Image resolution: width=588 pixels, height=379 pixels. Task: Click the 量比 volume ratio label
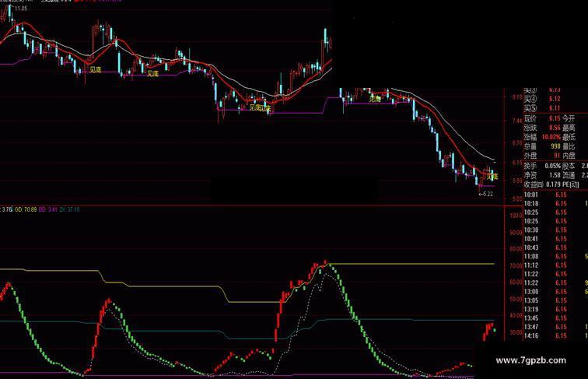(x=569, y=147)
